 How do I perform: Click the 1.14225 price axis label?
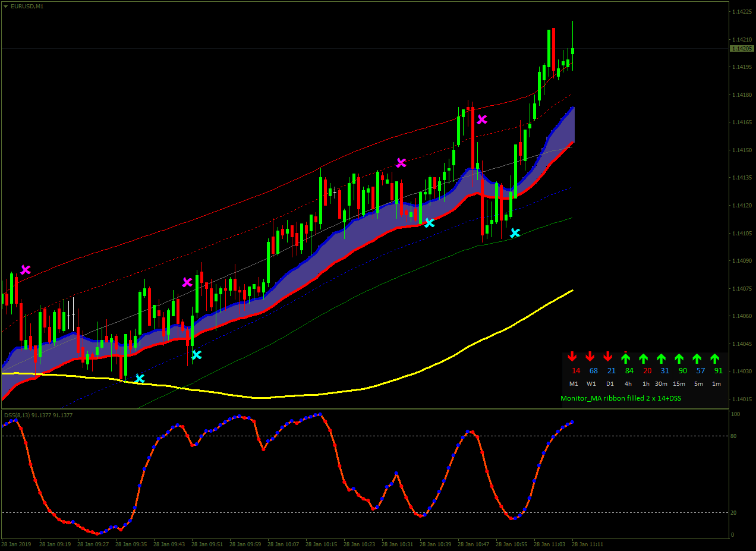742,12
